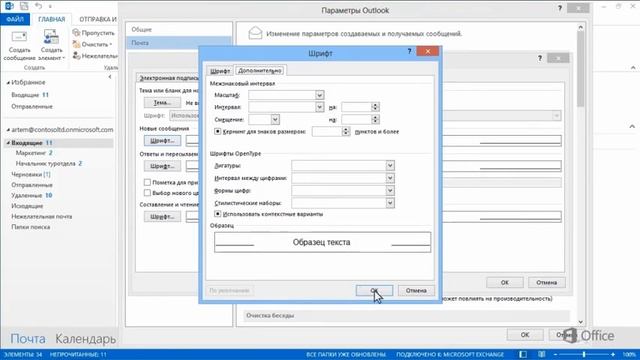
Task: Click the help question mark in Font dialog
Action: click(x=409, y=51)
